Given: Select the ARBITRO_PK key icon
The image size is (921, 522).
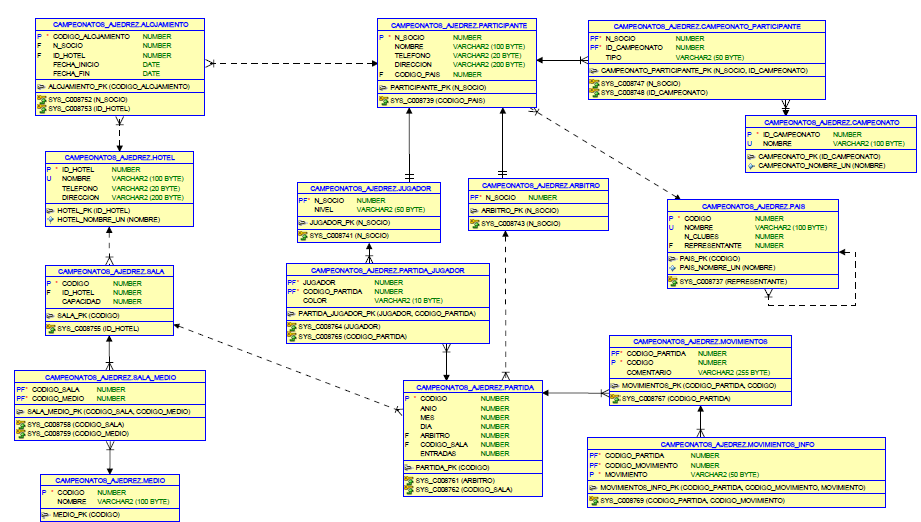Looking at the screenshot, I should click(475, 211).
